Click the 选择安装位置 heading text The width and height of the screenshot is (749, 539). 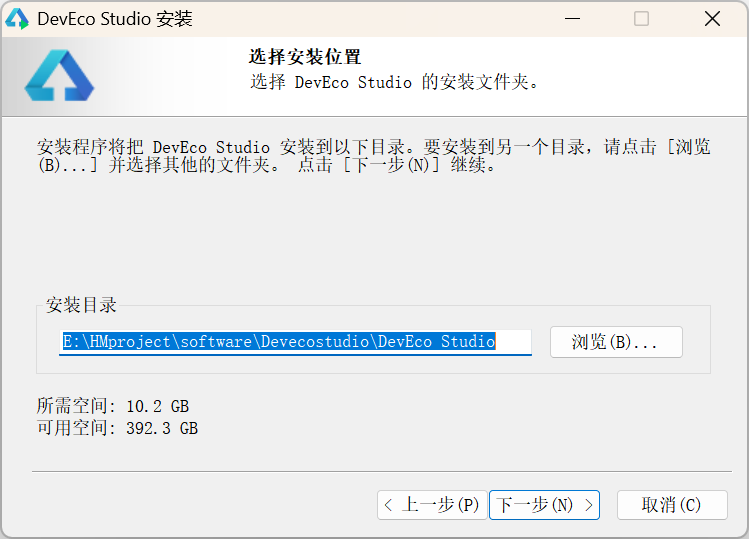(x=305, y=57)
